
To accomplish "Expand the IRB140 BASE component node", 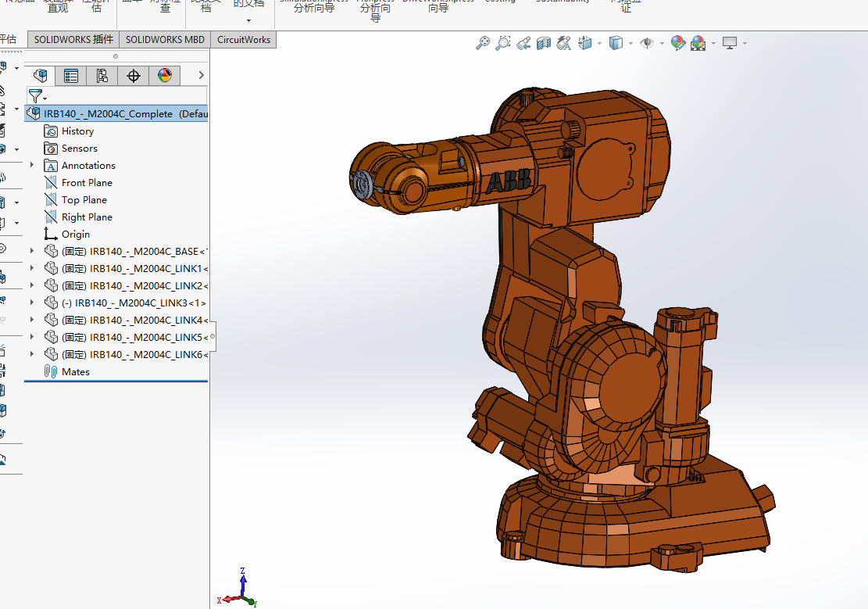I will click(x=32, y=252).
